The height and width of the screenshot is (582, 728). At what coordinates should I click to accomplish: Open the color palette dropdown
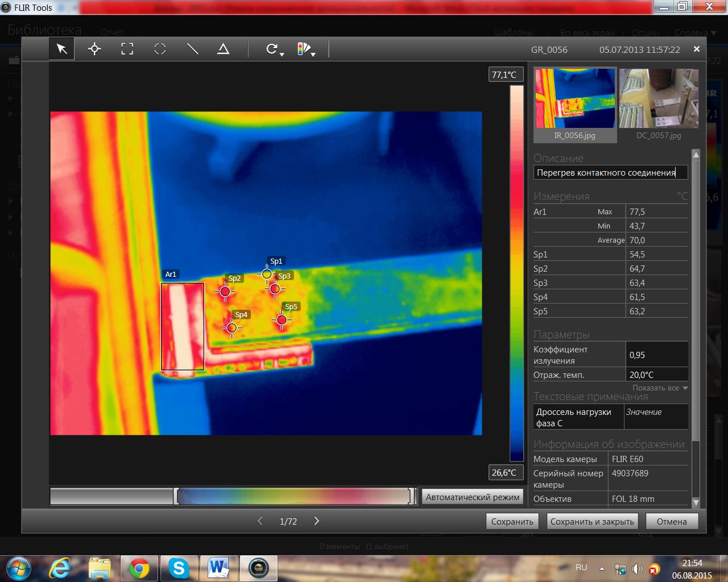pos(306,50)
